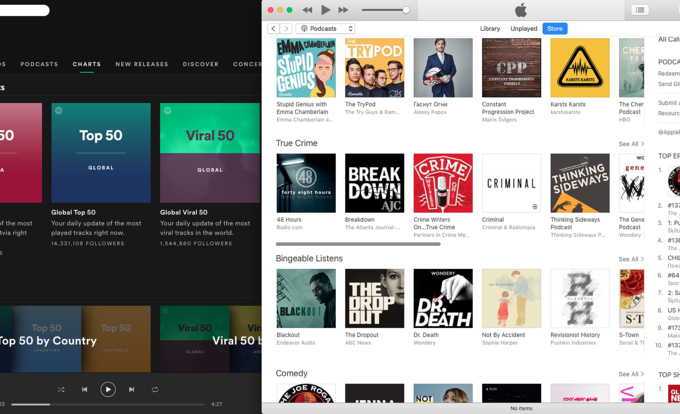Image resolution: width=680 pixels, height=414 pixels.
Task: Click the Spotify track progress bar
Action: point(108,404)
